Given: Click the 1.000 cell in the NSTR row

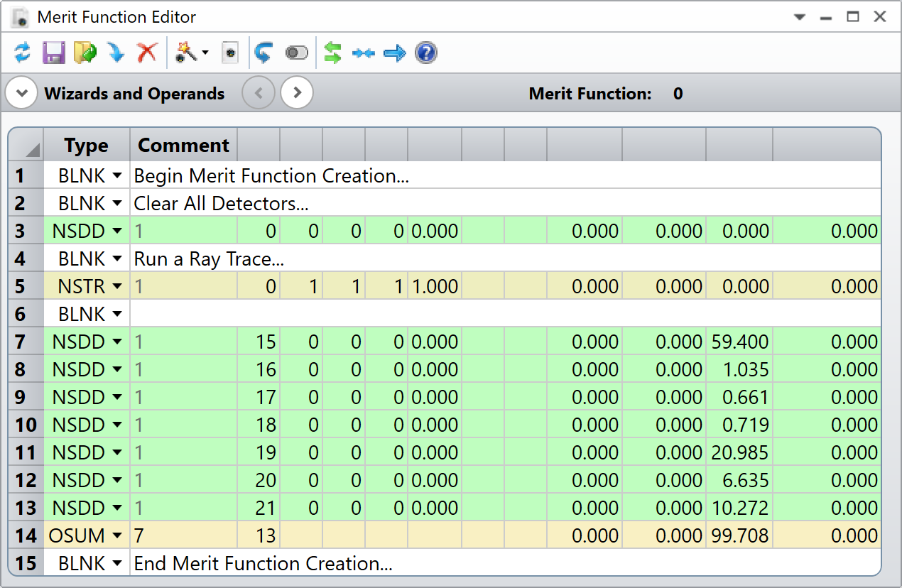Looking at the screenshot, I should point(435,286).
